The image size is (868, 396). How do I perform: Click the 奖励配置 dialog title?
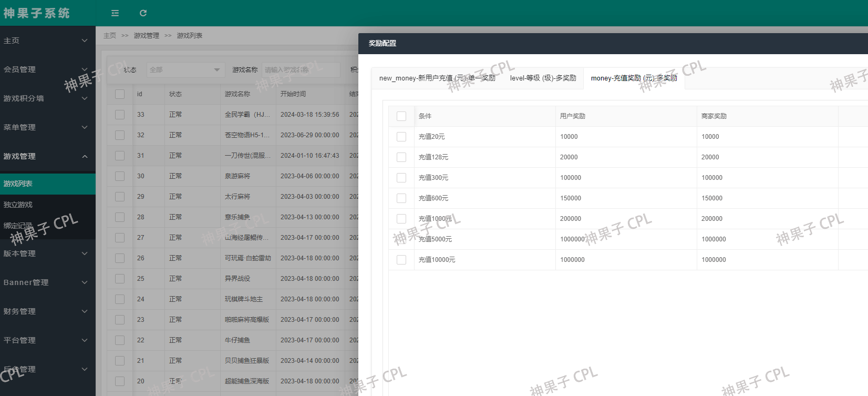click(x=383, y=43)
